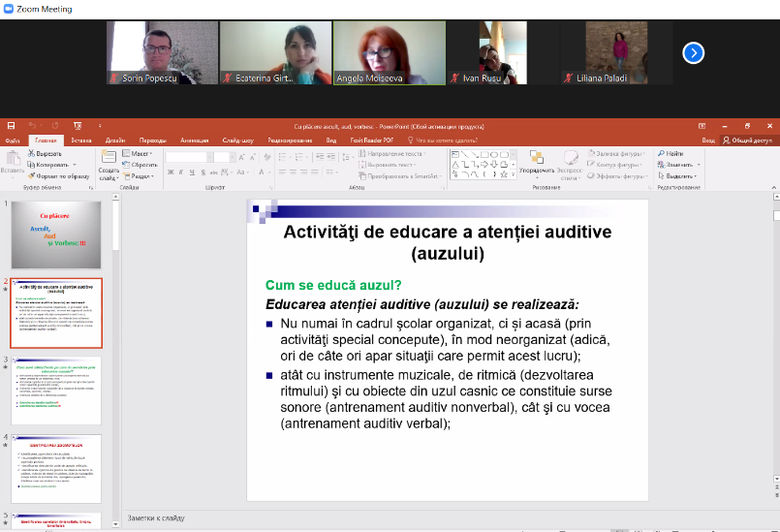Toggle italic formatting (К) button
This screenshot has height=532, width=780.
[x=181, y=172]
